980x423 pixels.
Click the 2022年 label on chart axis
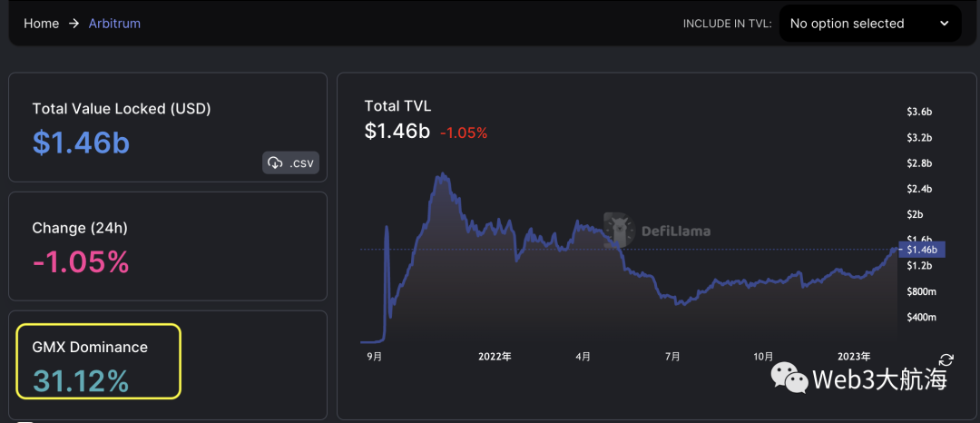[x=495, y=357]
